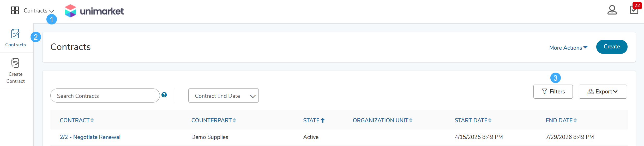Image resolution: width=644 pixels, height=146 pixels.
Task: Focus the Search Contracts field
Action: pos(105,96)
